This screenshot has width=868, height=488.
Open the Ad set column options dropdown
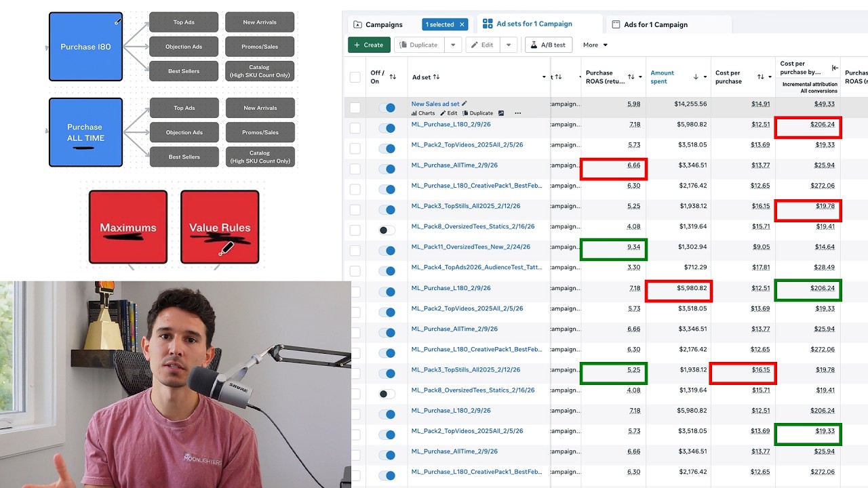tap(544, 77)
